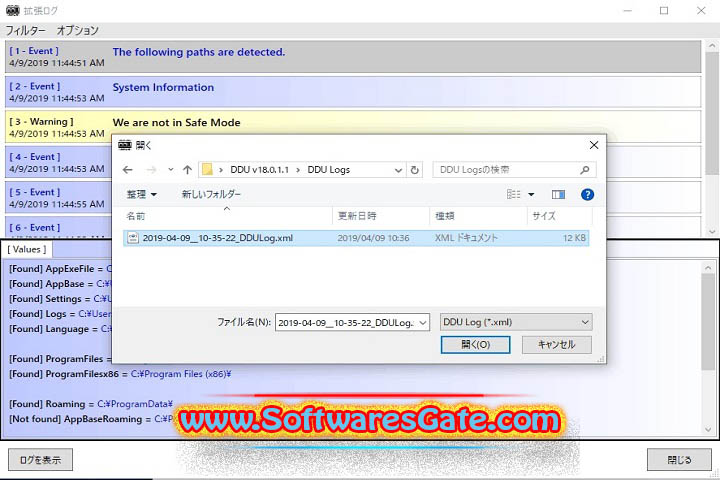Viewport: 720px width, 480px height.
Task: Toggle the preview pane button
Action: [x=558, y=195]
